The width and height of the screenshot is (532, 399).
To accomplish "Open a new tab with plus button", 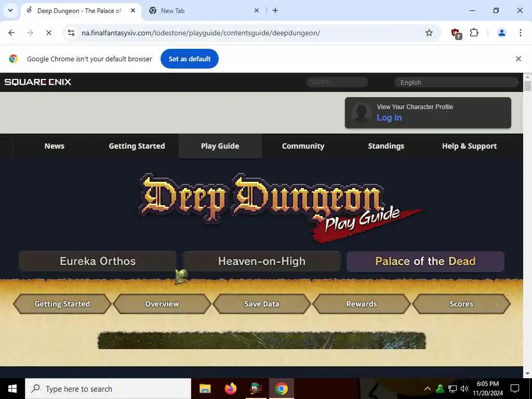I will (x=275, y=10).
